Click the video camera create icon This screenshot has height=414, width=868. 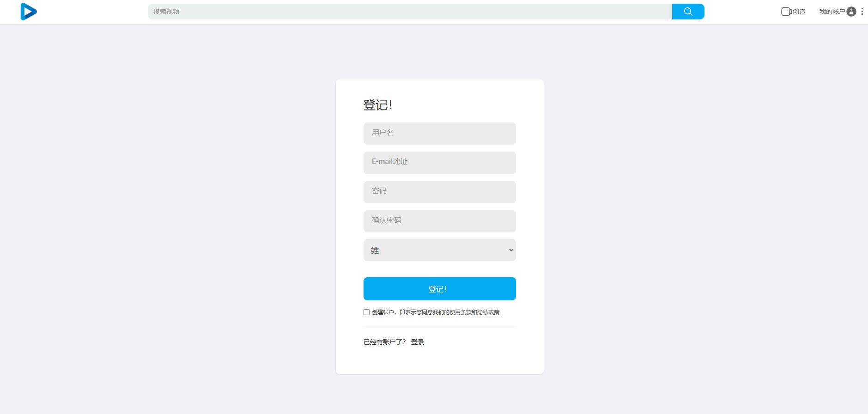click(786, 12)
